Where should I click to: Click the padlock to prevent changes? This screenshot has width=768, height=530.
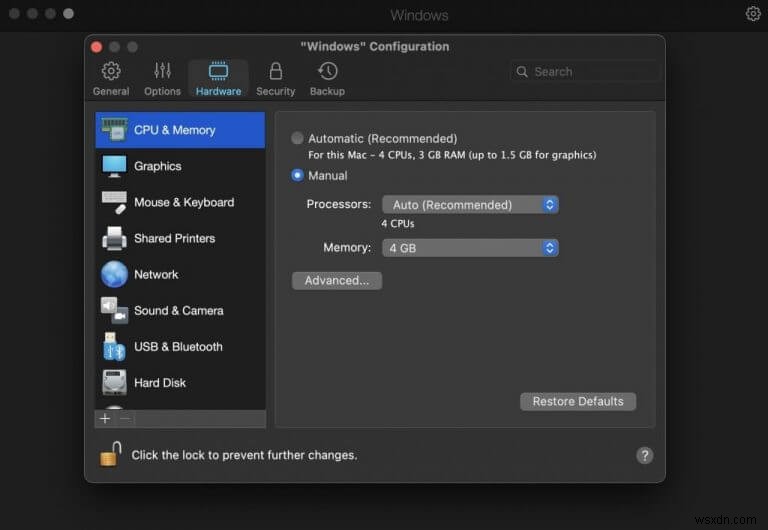111,454
